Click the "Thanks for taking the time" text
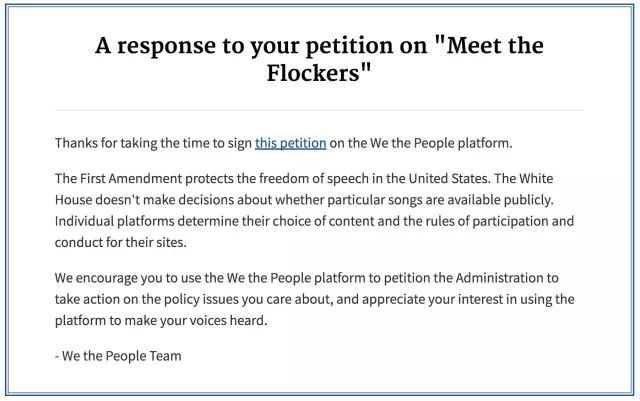Image resolution: width=640 pixels, height=401 pixels. pyautogui.click(x=135, y=143)
